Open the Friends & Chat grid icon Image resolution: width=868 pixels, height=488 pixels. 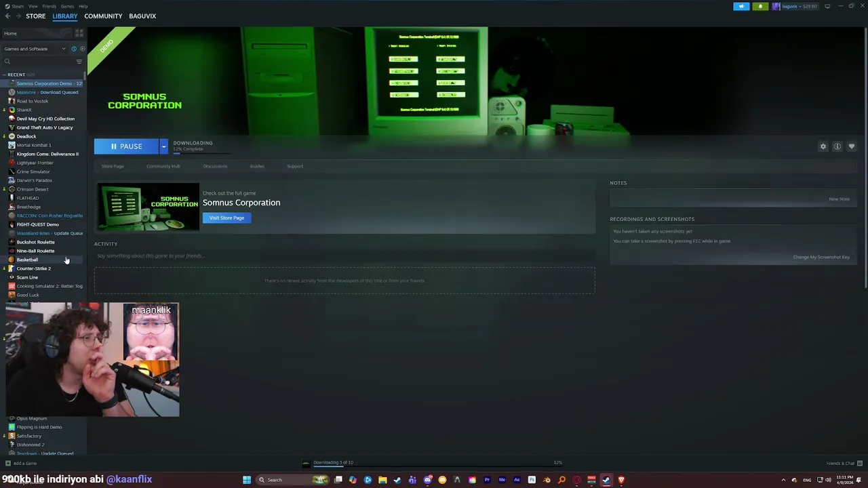[x=860, y=464]
